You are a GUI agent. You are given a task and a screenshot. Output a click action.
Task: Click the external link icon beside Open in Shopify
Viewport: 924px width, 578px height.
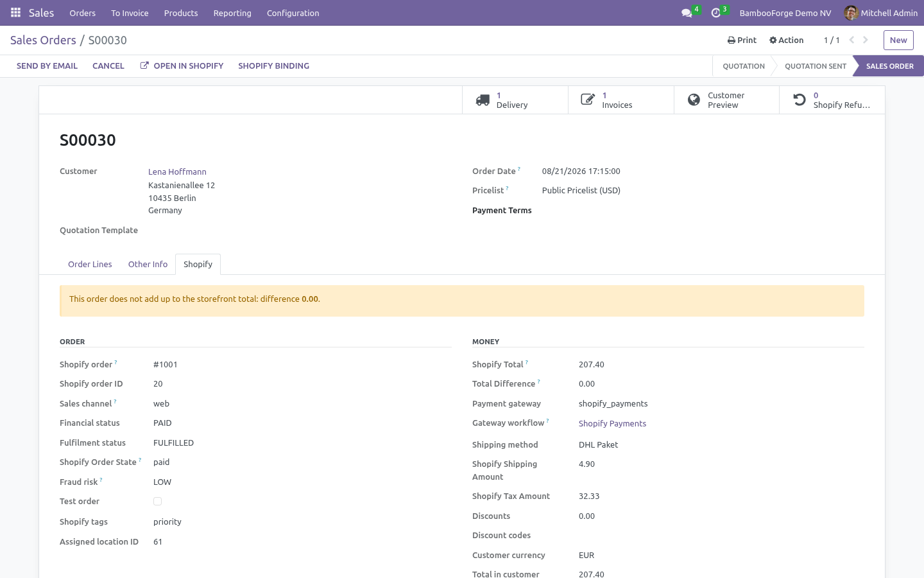pyautogui.click(x=144, y=66)
